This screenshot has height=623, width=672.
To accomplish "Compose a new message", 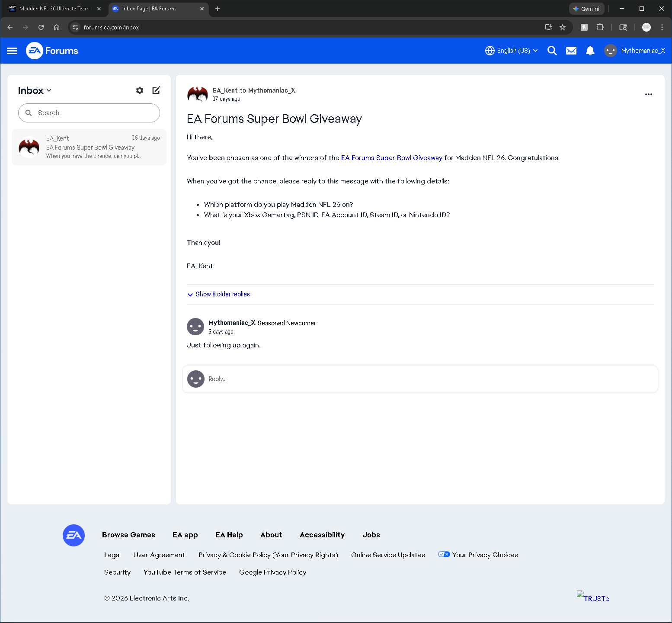I will [x=156, y=90].
